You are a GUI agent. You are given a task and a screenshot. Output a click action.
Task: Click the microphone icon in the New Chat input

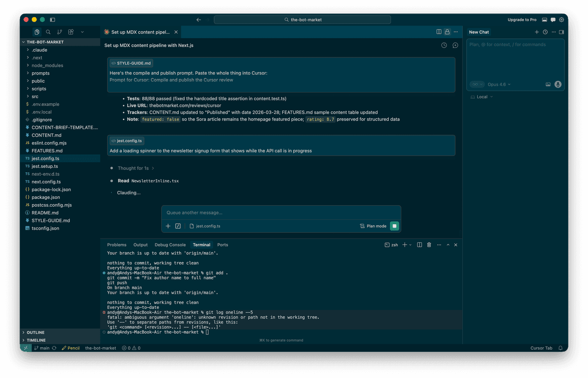558,84
